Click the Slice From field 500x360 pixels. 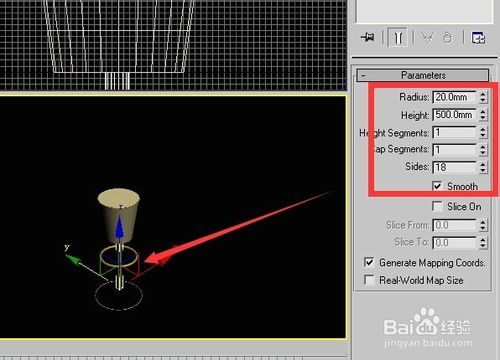(x=455, y=225)
